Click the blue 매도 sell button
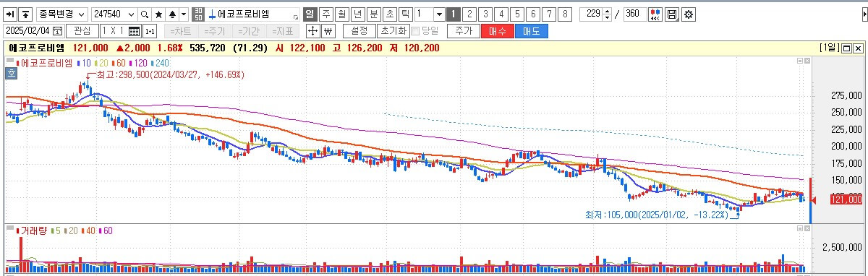868x276 pixels. 532,31
